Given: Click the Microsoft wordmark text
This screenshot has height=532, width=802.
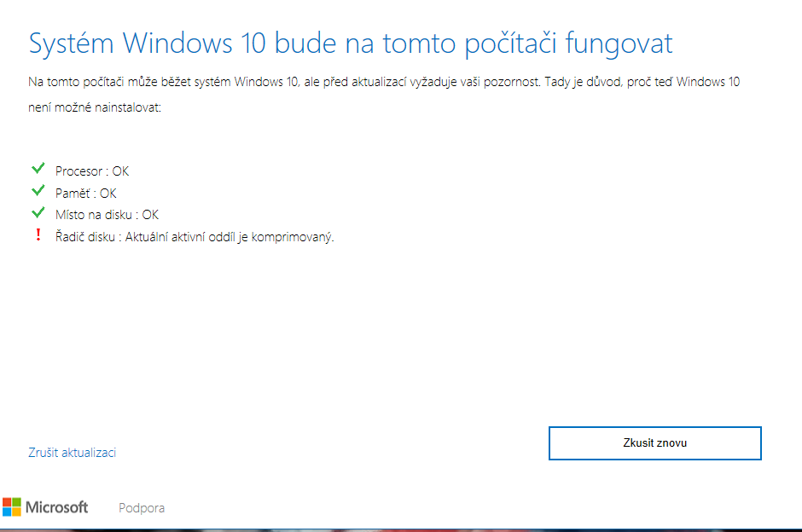Looking at the screenshot, I should (57, 507).
